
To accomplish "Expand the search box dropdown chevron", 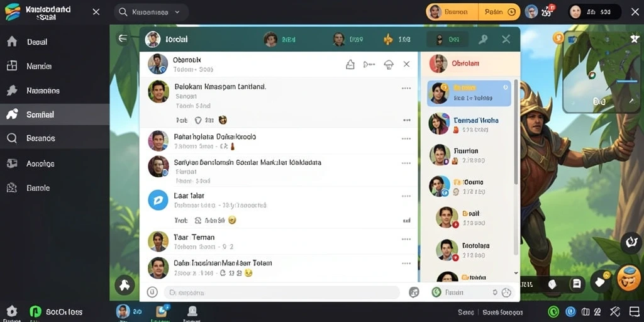I will 177,13.
